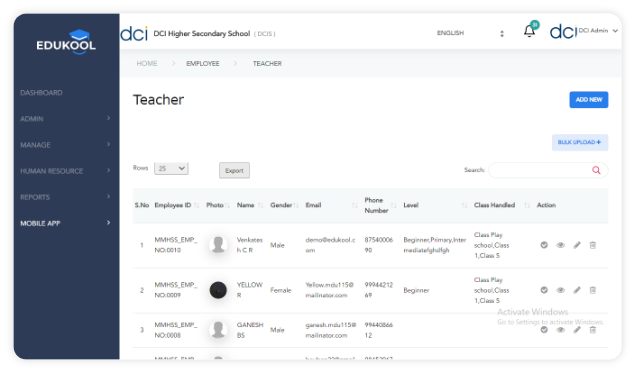
Task: Click the EDUKOOL logo in sidebar
Action: click(x=66, y=41)
